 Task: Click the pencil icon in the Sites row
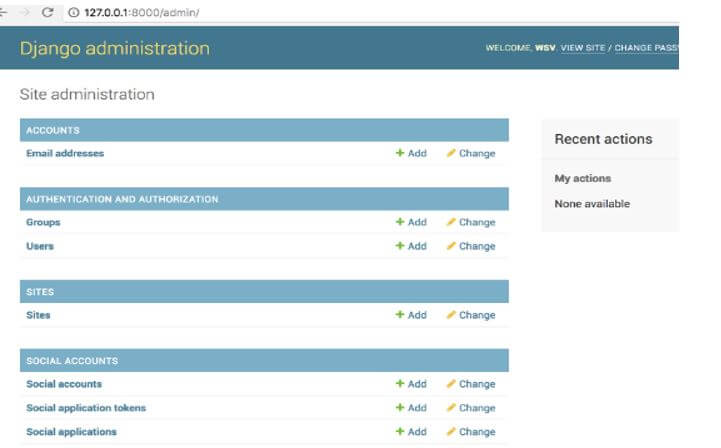(x=451, y=315)
